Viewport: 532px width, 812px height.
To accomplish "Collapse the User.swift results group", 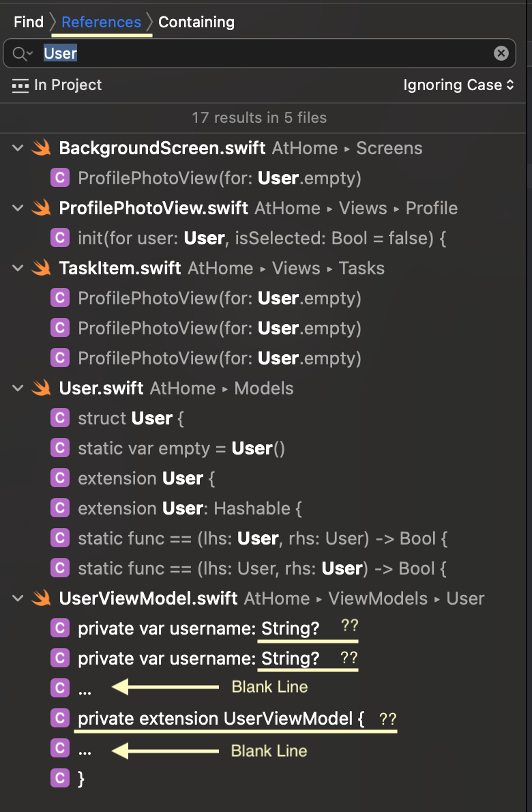I will click(x=17, y=388).
